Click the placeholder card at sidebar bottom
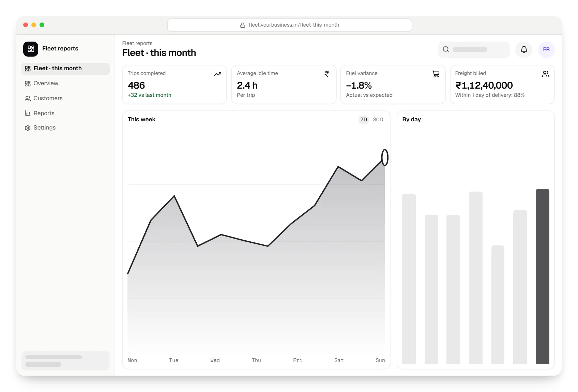This screenshot has width=578, height=392. [x=65, y=361]
